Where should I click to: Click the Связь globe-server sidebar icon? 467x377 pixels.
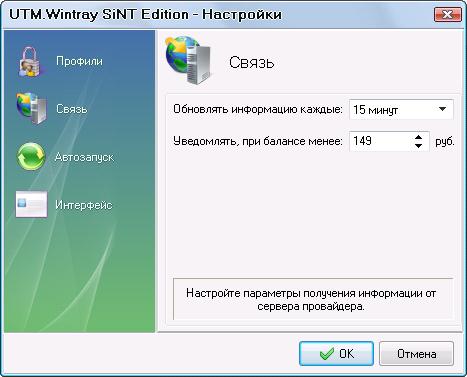point(31,108)
